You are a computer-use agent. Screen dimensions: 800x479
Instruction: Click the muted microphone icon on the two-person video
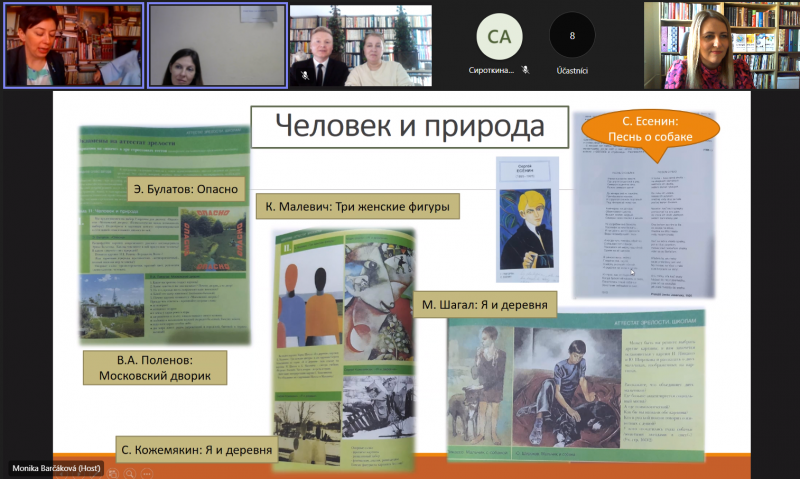click(x=303, y=75)
